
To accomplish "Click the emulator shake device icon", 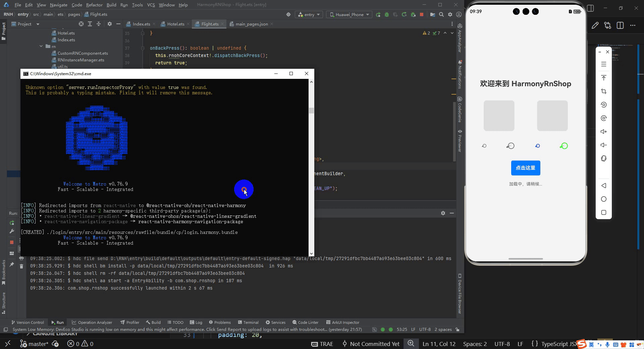I will click(603, 158).
